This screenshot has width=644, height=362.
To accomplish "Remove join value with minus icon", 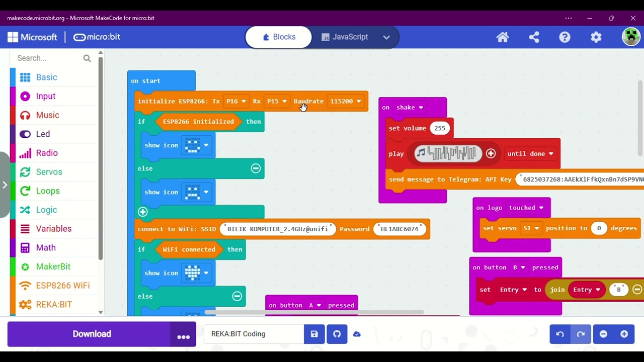I will point(637,290).
